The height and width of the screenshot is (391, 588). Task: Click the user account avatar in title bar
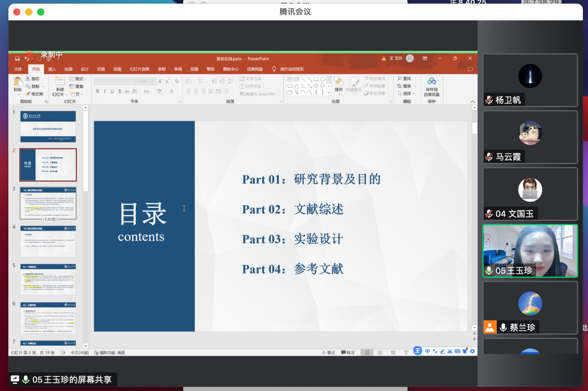point(410,58)
